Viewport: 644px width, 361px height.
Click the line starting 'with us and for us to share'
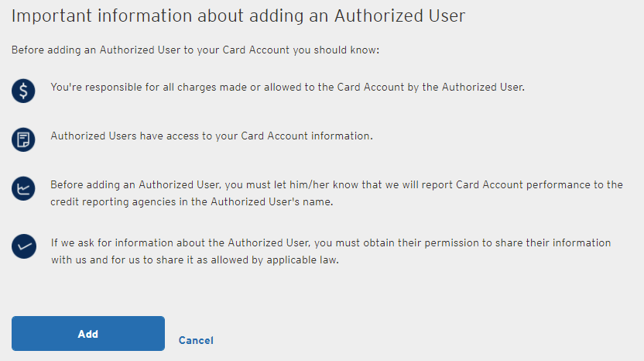click(195, 260)
